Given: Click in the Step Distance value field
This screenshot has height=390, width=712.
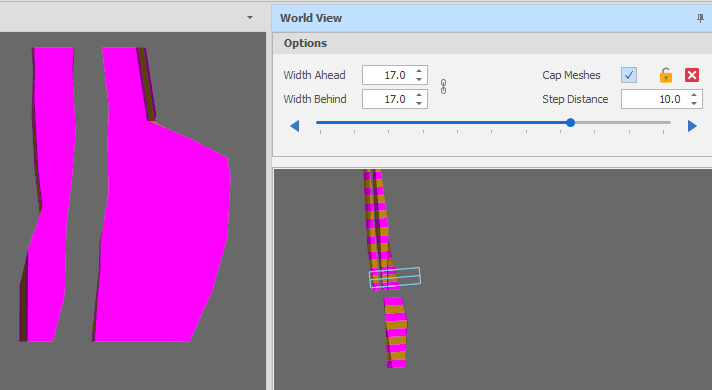Looking at the screenshot, I should coord(655,99).
